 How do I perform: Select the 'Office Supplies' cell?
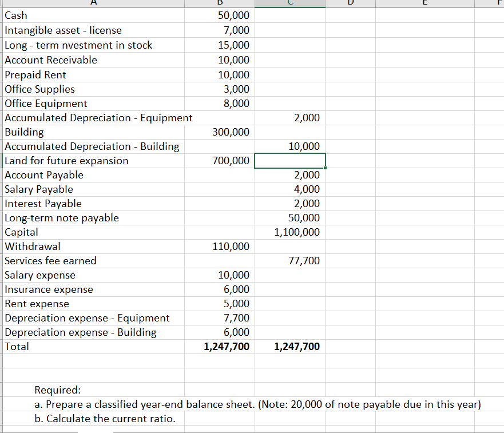pyautogui.click(x=94, y=89)
